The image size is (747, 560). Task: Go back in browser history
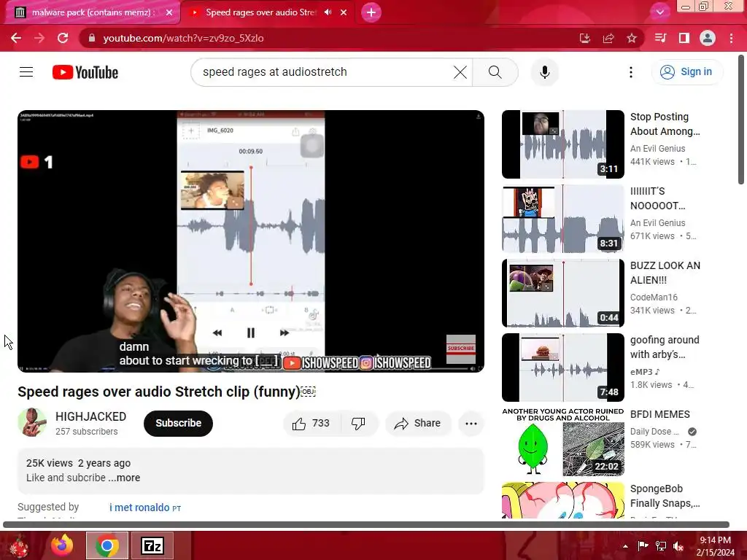(16, 38)
